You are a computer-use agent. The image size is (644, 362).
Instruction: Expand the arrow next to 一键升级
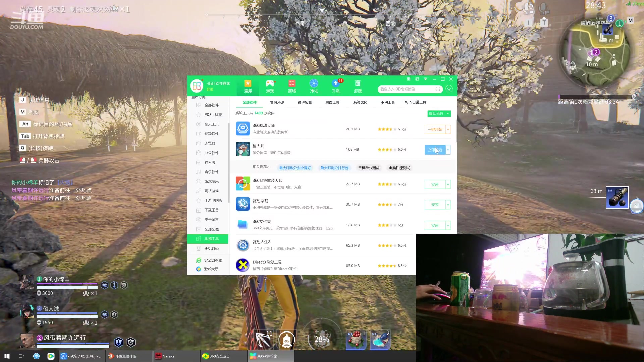click(448, 129)
